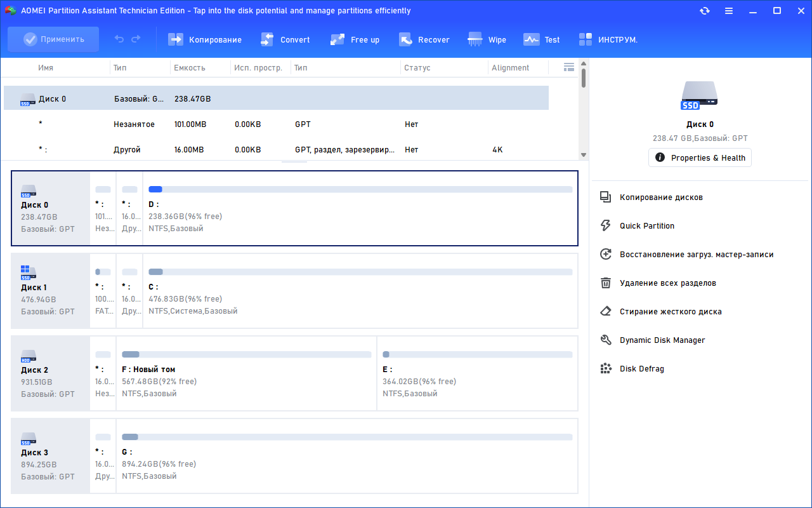The height and width of the screenshot is (508, 812).
Task: Click the Quick Partition lightning icon
Action: click(606, 226)
